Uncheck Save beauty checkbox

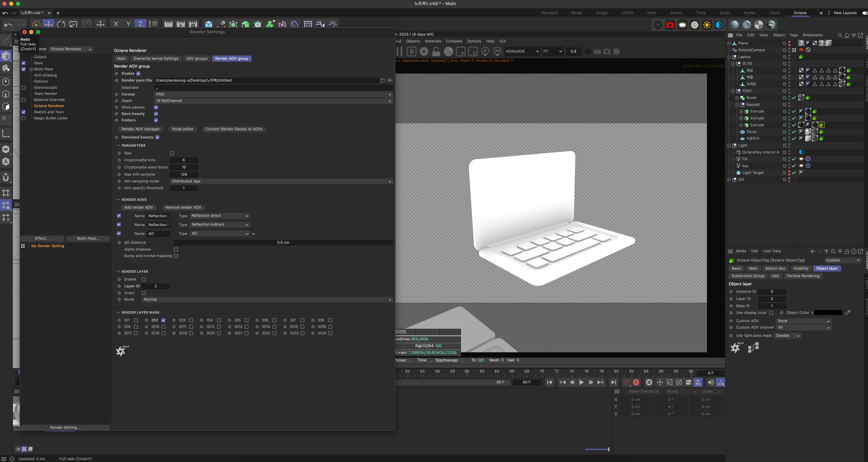[x=156, y=114]
